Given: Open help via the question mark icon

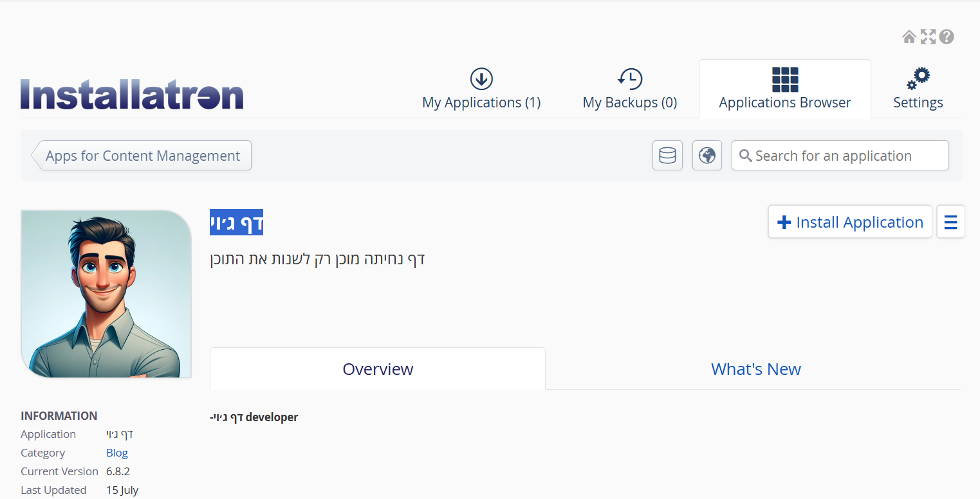Looking at the screenshot, I should tap(947, 37).
